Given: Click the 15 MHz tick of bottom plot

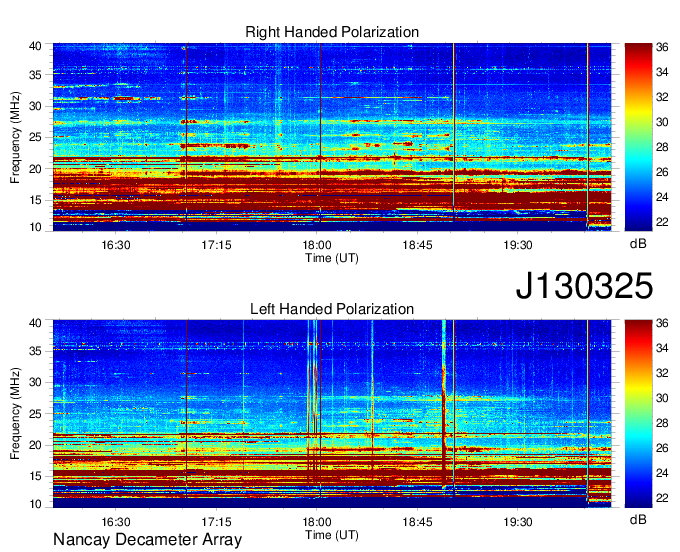Looking at the screenshot, I should point(35,477).
